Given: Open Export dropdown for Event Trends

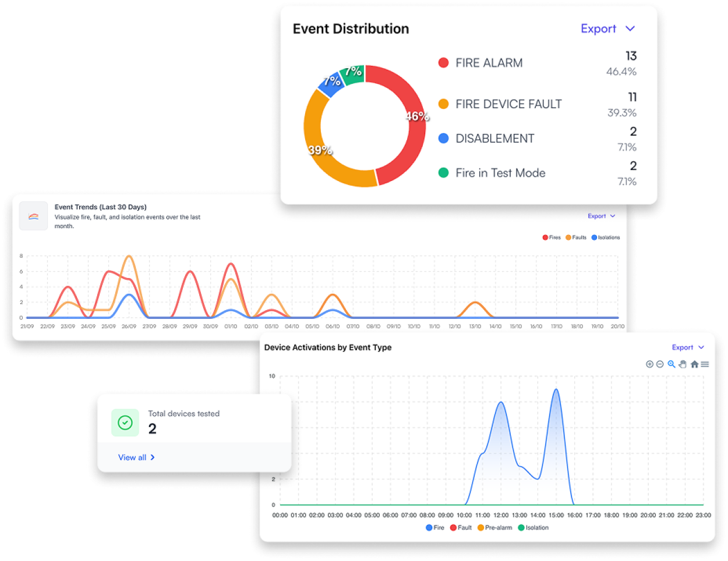Looking at the screenshot, I should pyautogui.click(x=601, y=216).
